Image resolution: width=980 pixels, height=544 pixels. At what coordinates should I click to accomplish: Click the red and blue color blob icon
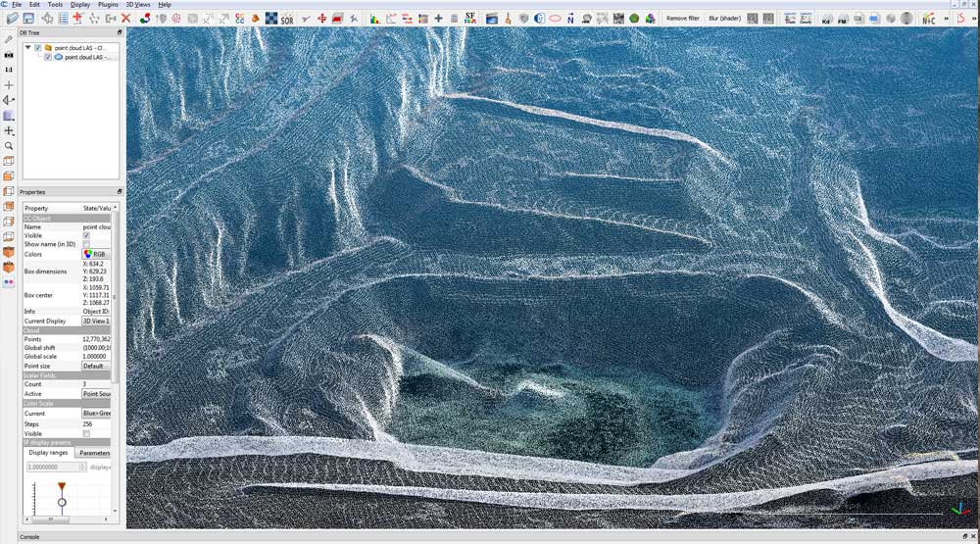[145, 18]
